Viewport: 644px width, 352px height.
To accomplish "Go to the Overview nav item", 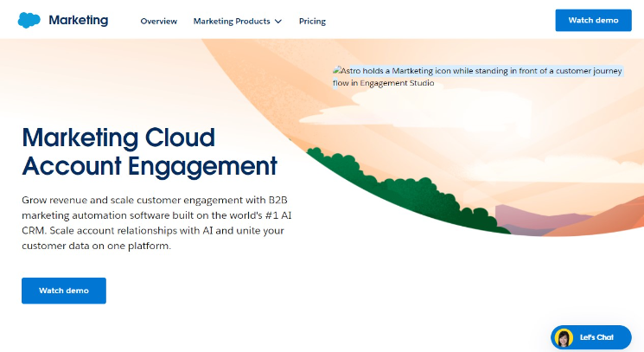I will point(158,22).
